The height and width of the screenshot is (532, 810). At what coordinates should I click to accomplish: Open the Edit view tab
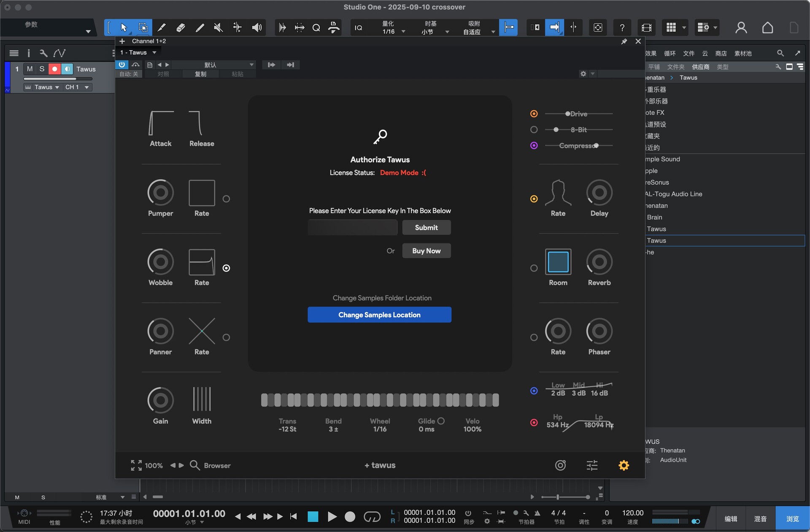[731, 518]
